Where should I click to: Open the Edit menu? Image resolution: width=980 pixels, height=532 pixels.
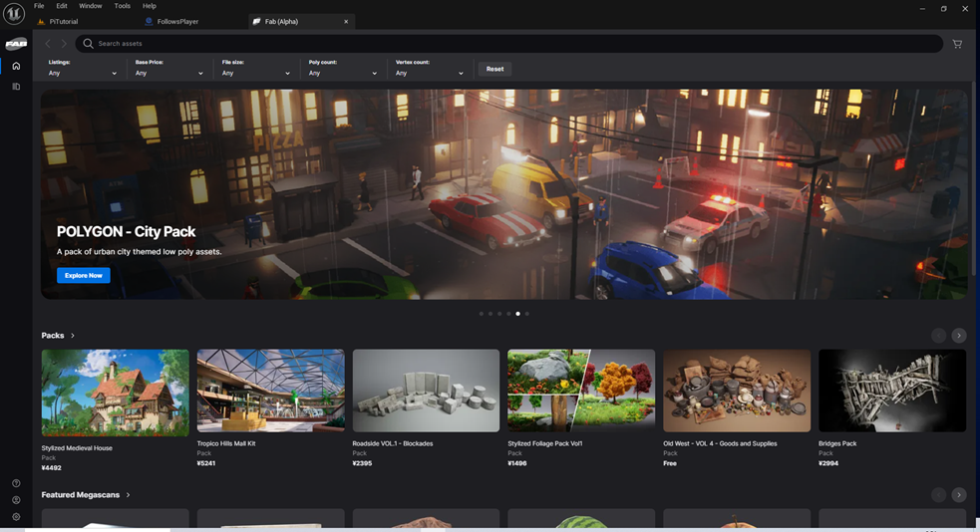coord(61,6)
